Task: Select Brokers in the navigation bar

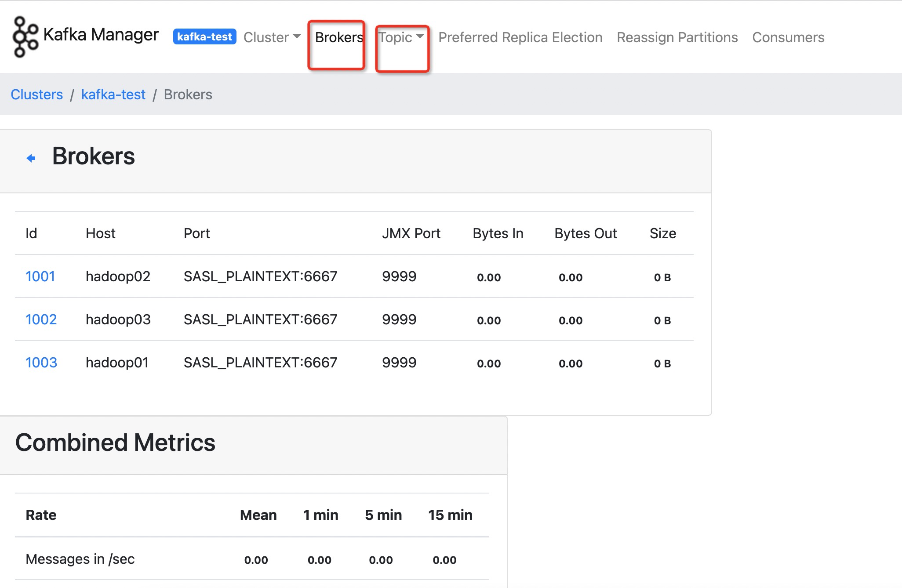Action: (338, 37)
